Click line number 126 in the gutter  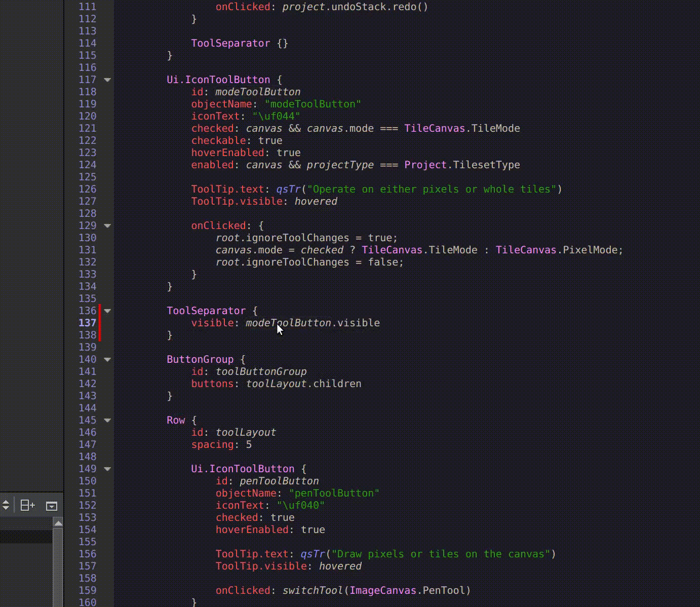click(x=87, y=189)
